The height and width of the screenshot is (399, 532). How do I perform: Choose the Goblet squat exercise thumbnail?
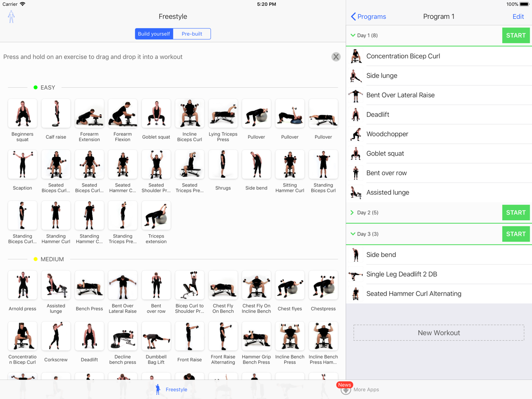coord(156,113)
